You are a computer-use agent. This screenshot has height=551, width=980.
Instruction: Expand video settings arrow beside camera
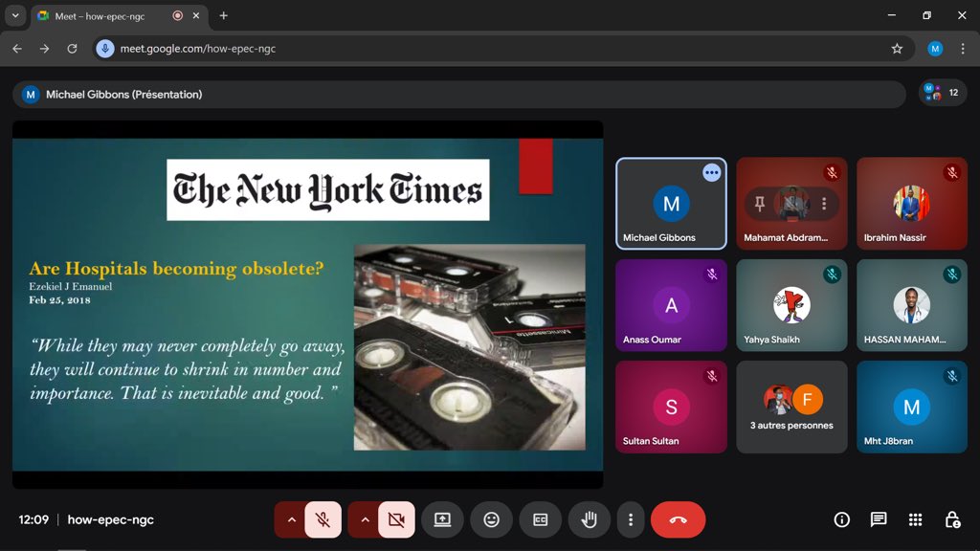click(365, 519)
